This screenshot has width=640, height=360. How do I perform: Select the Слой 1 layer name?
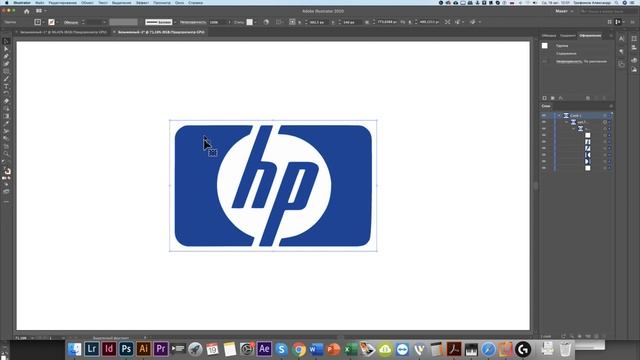pos(575,116)
